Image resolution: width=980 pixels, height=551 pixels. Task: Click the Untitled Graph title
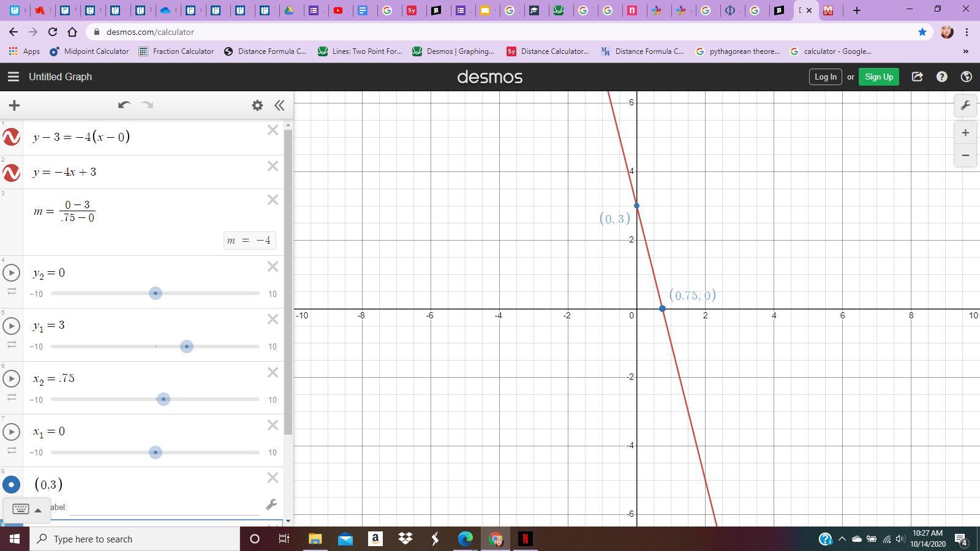60,77
